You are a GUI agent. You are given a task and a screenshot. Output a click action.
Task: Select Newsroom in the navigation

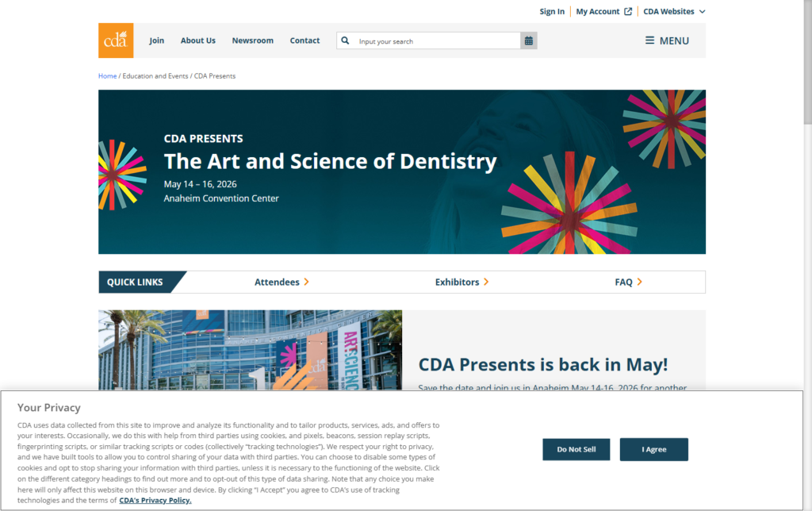tap(252, 40)
